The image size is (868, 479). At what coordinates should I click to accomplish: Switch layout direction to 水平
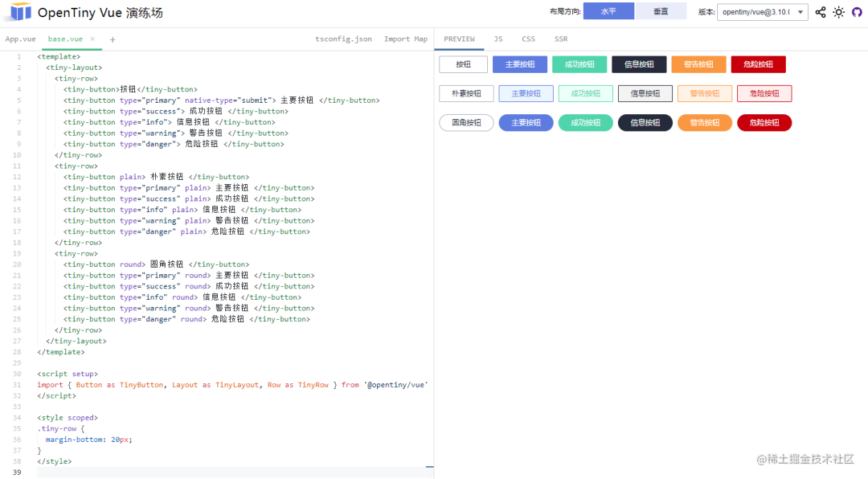pos(609,11)
